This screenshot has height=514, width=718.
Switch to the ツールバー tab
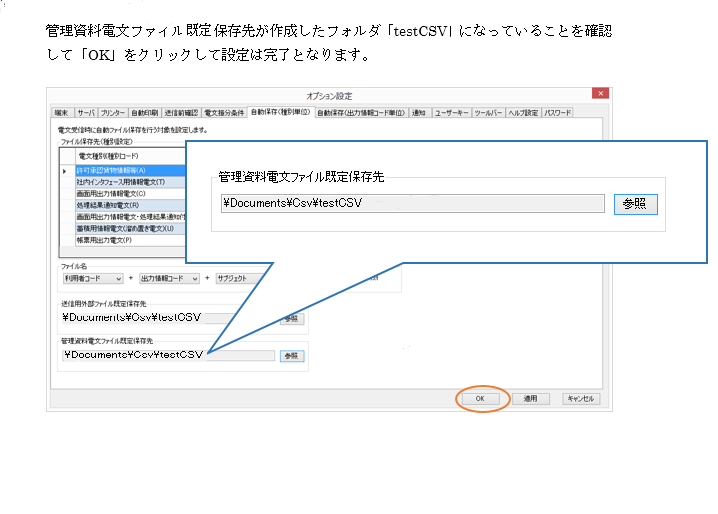click(x=489, y=113)
